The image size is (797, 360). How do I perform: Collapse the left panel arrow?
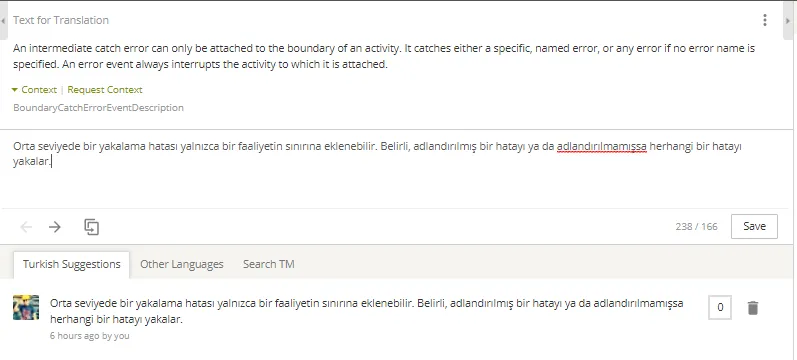point(4,21)
